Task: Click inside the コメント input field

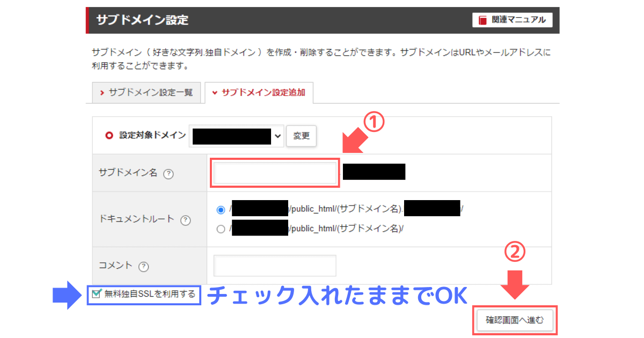Action: (274, 265)
